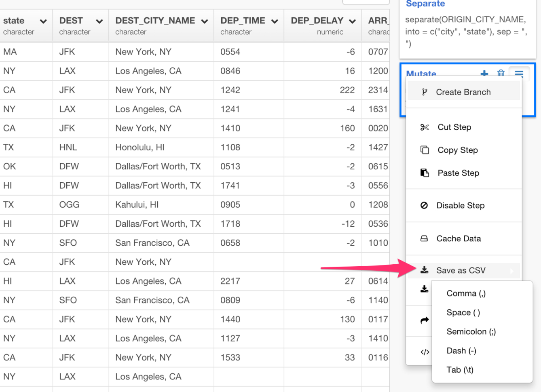Image resolution: width=541 pixels, height=392 pixels.
Task: Click the scissors icon for Cut Step
Action: 424,127
